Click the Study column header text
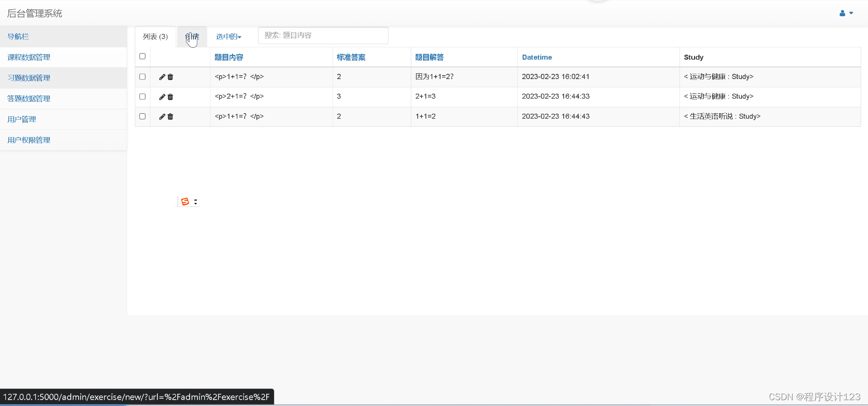The width and height of the screenshot is (868, 406). 694,58
